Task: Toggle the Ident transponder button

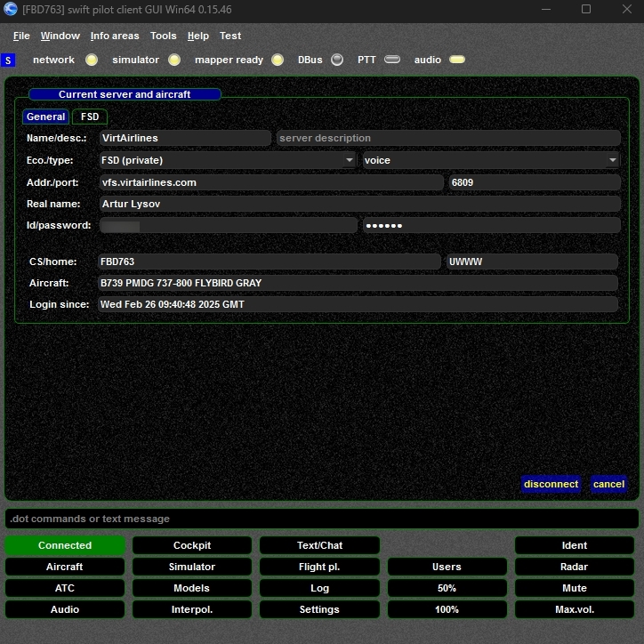Action: point(574,545)
